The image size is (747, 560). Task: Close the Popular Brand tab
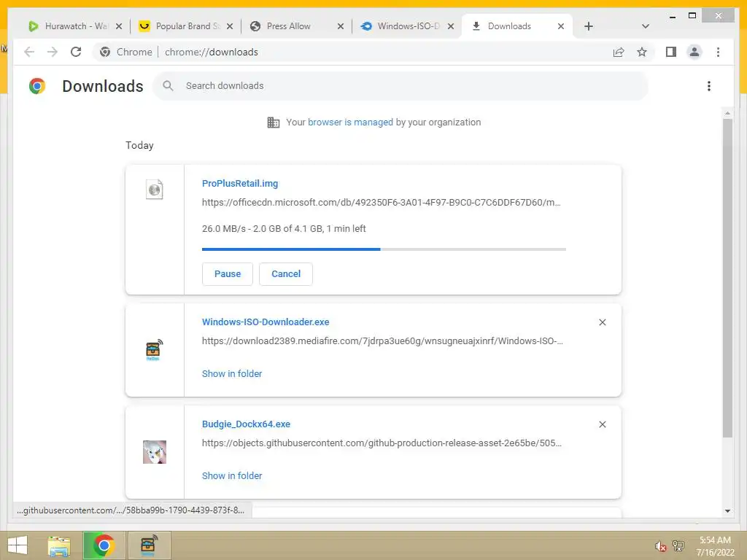click(x=230, y=26)
